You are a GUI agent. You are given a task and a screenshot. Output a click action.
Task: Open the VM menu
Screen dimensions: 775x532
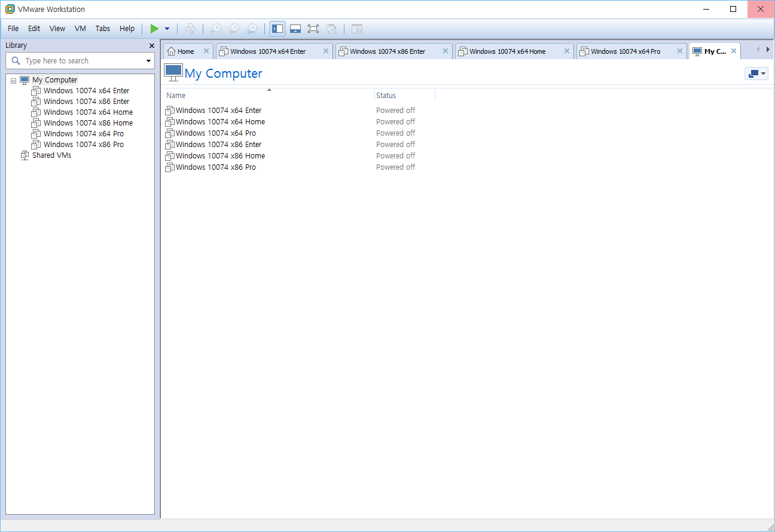(x=81, y=29)
